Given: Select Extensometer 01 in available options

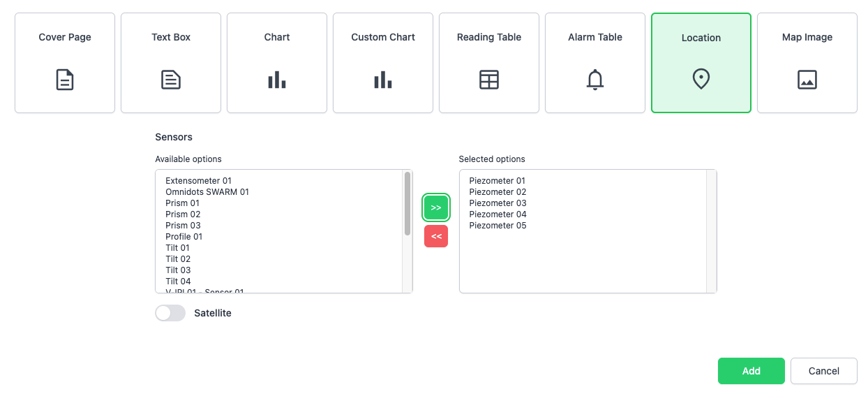Looking at the screenshot, I should point(198,181).
